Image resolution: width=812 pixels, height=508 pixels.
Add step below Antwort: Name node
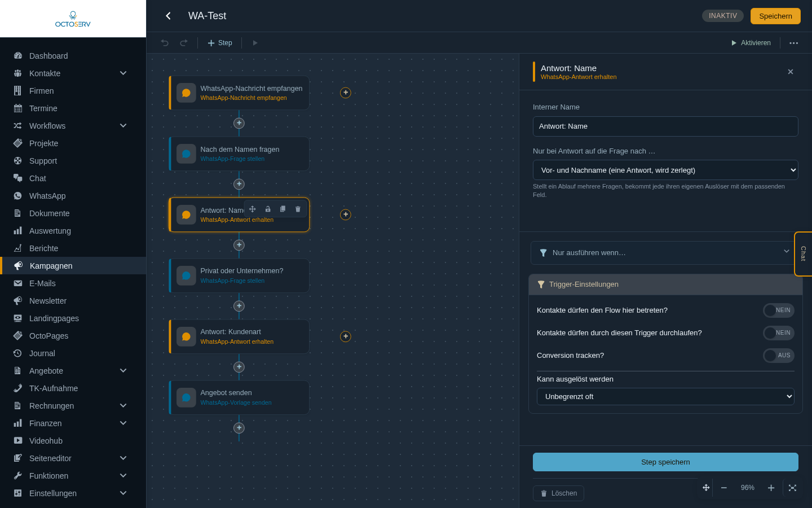tap(239, 245)
